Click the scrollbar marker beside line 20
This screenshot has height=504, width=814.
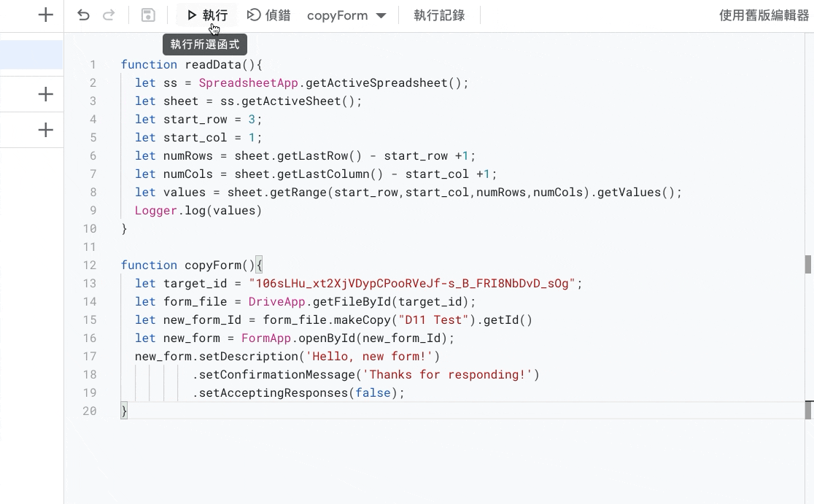pos(808,411)
